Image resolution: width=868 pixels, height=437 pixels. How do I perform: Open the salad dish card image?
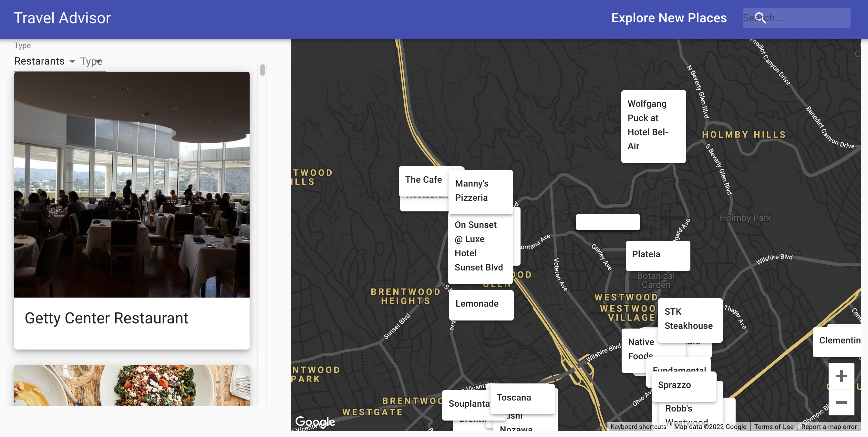pos(132,385)
